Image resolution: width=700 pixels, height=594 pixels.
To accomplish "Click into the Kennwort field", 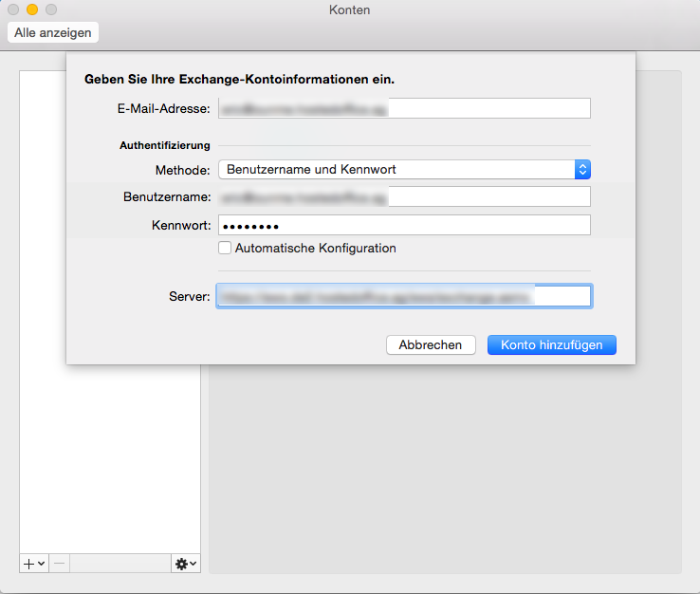I will click(x=404, y=225).
